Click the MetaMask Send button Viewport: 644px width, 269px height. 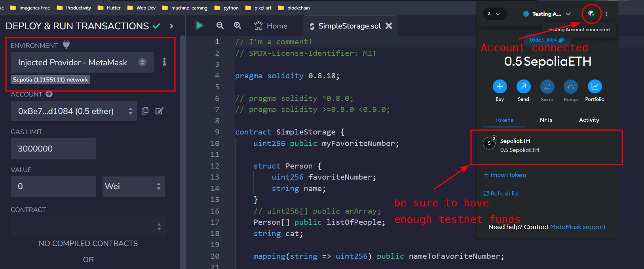pyautogui.click(x=523, y=87)
